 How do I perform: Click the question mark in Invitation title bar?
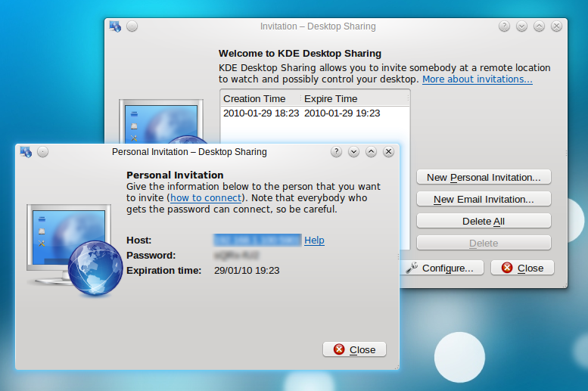pos(505,26)
